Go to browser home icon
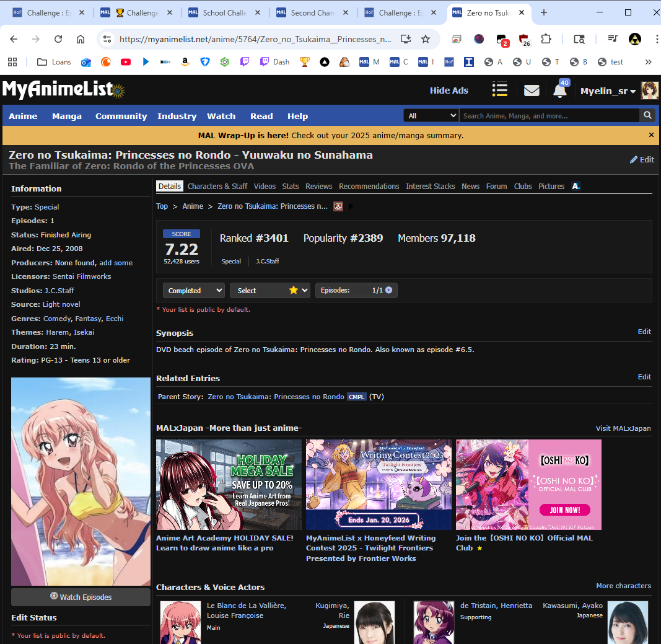661x644 pixels. (x=81, y=39)
